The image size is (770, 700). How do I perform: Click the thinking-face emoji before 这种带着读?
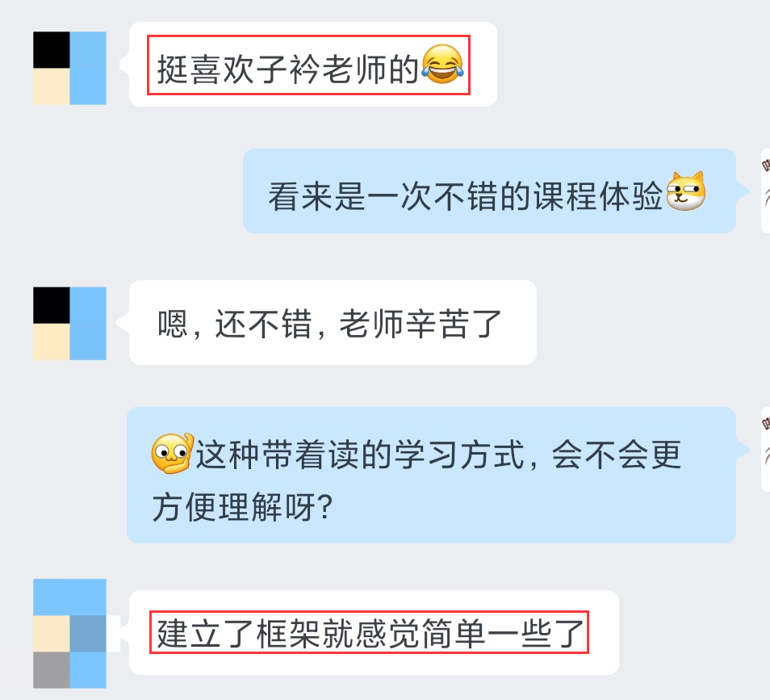coord(173,454)
